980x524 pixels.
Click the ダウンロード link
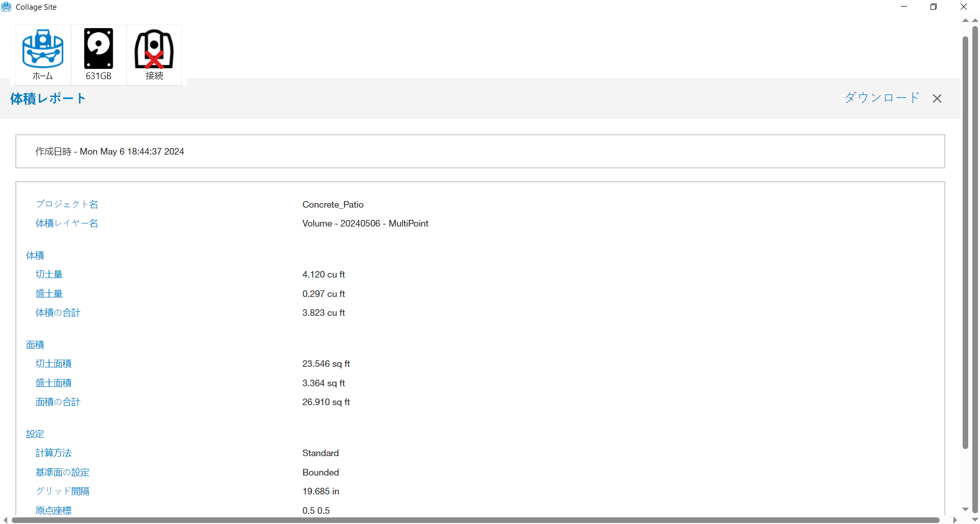tap(881, 97)
